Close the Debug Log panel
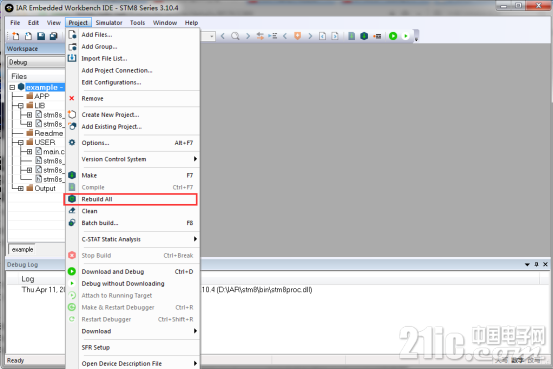553x369 pixels. coord(545,264)
